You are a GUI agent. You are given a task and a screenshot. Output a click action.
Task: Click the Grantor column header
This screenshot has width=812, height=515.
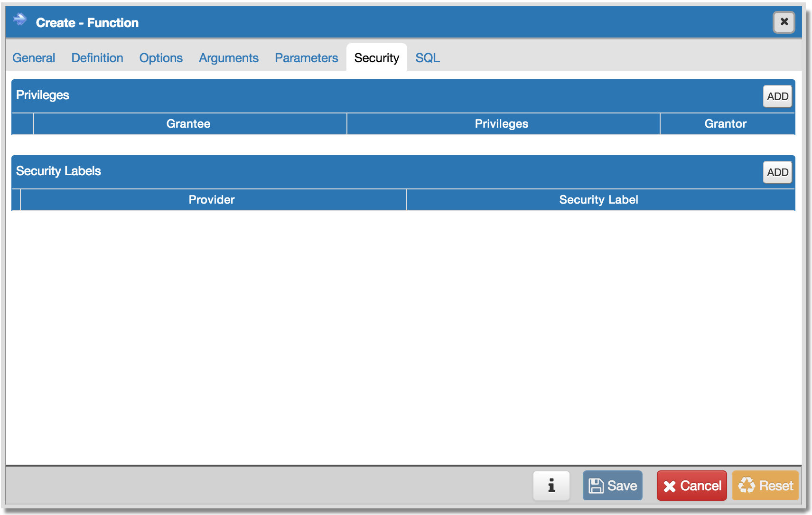[x=725, y=124]
